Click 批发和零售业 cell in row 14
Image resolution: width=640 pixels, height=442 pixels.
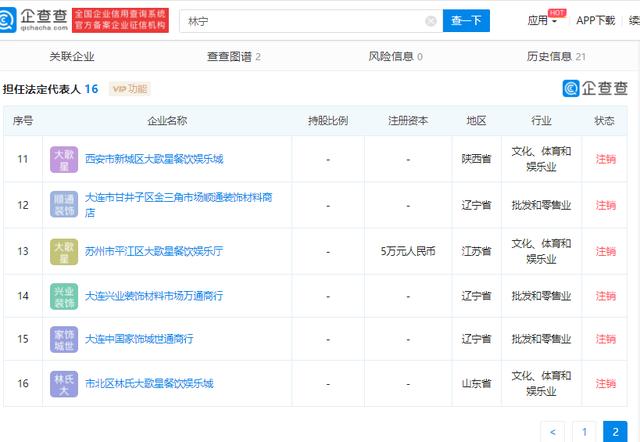pyautogui.click(x=541, y=296)
